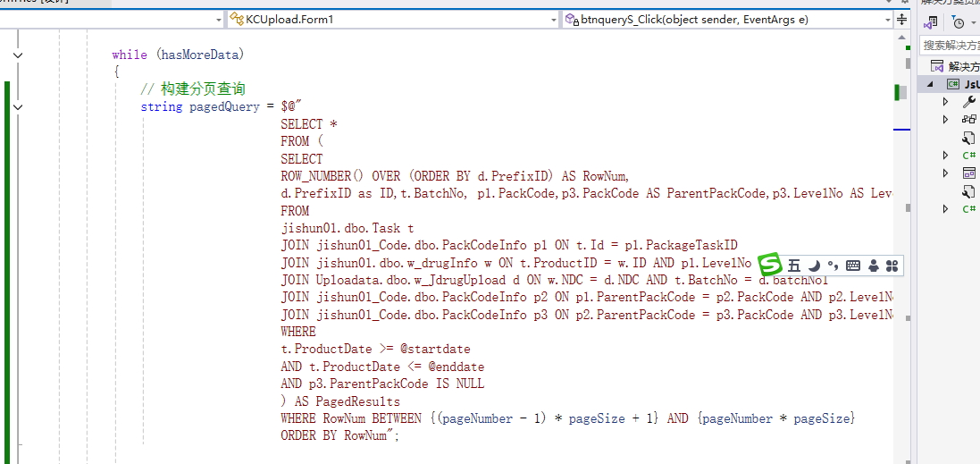
Task: Click the 'PackCodeInfo p3' JOIN line
Action: click(587, 315)
